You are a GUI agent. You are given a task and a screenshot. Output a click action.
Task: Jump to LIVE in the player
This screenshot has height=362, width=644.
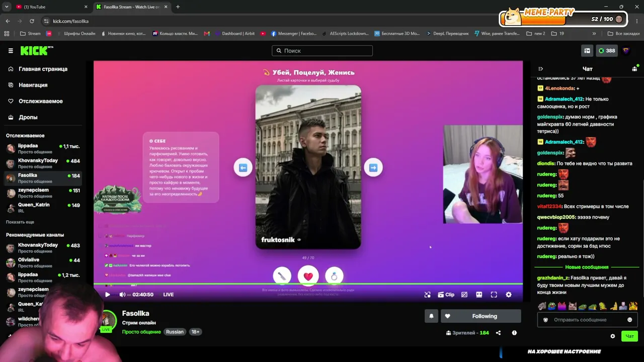(x=169, y=295)
